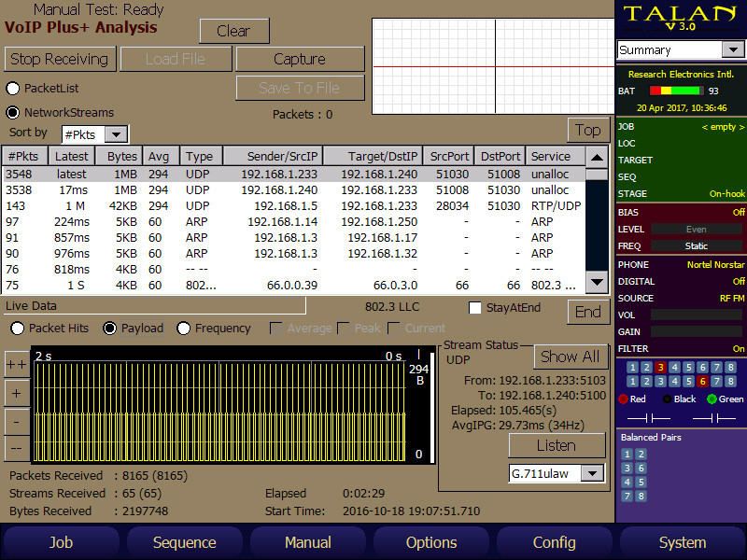
Task: Select balanced pair 1
Action: pos(627,453)
